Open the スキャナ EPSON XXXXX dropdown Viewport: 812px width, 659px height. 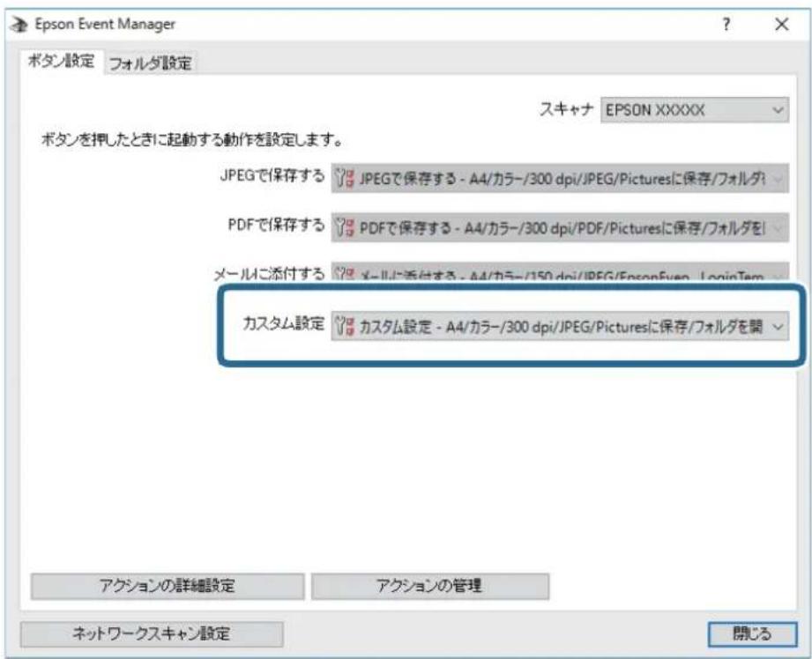[x=695, y=110]
